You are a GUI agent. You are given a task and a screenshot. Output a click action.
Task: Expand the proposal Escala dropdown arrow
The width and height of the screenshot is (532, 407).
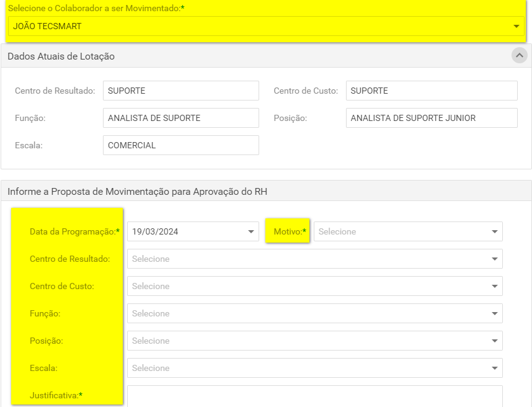[x=495, y=368]
